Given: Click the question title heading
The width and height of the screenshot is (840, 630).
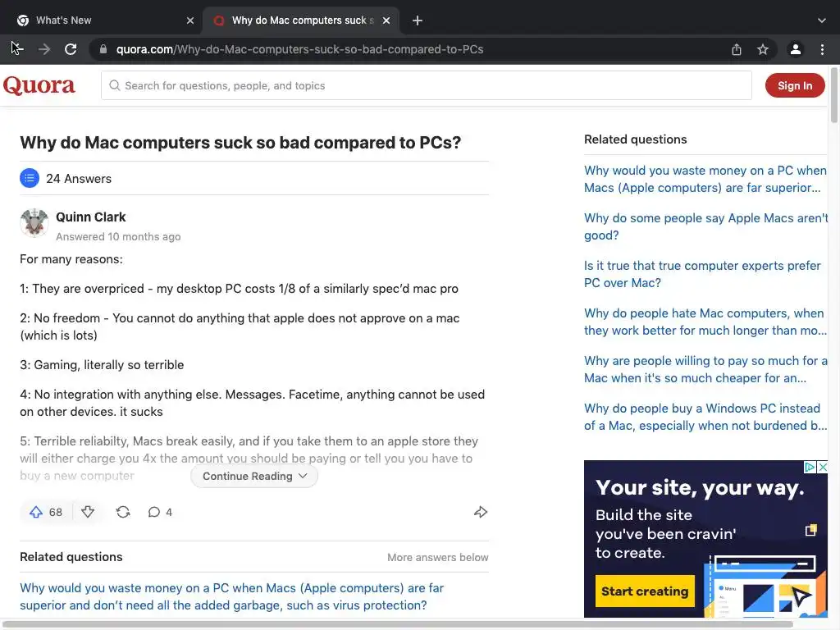Looking at the screenshot, I should (240, 143).
